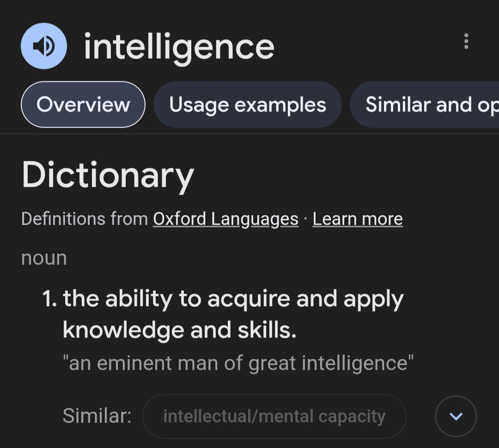Click the definition starting "the ability to acquire"
Screen dimensions: 499x448
point(233,314)
